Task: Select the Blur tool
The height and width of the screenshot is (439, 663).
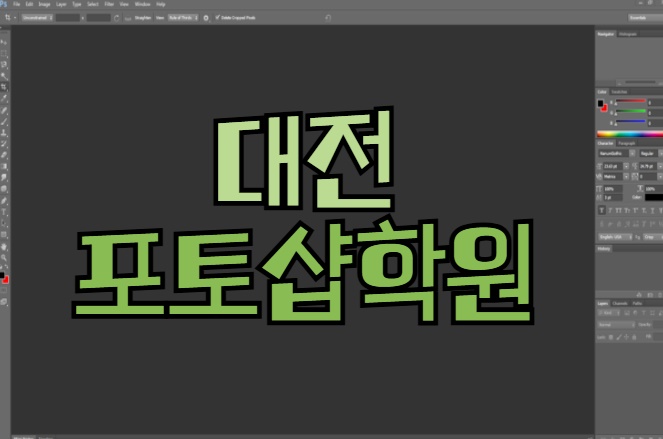Action: point(4,178)
